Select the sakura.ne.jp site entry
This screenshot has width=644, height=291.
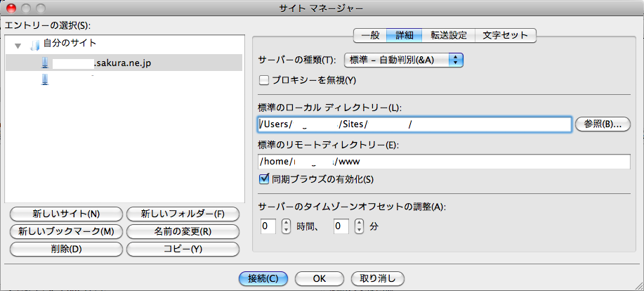pyautogui.click(x=122, y=63)
